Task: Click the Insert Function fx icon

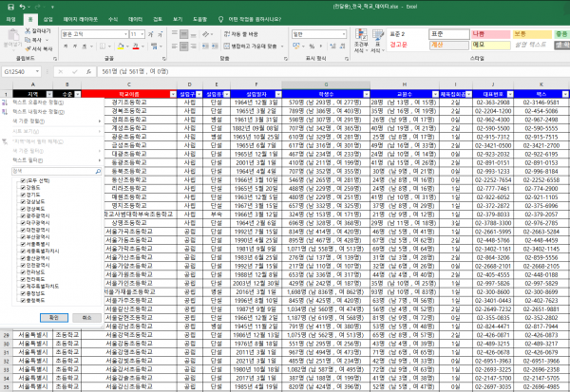Action: [88, 71]
